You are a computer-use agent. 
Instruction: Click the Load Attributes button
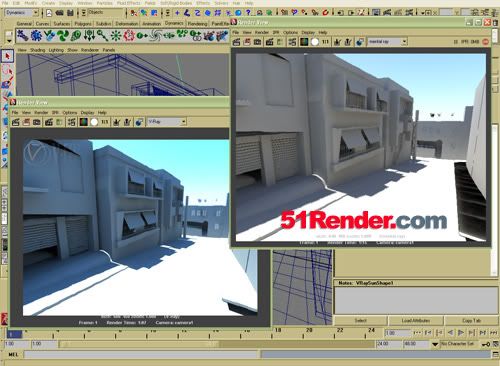(415, 321)
